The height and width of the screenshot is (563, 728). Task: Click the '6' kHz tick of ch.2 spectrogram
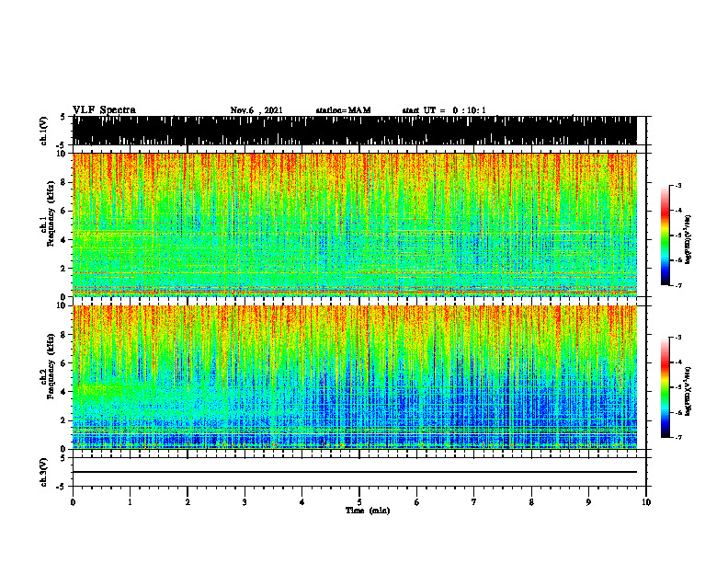(x=64, y=363)
